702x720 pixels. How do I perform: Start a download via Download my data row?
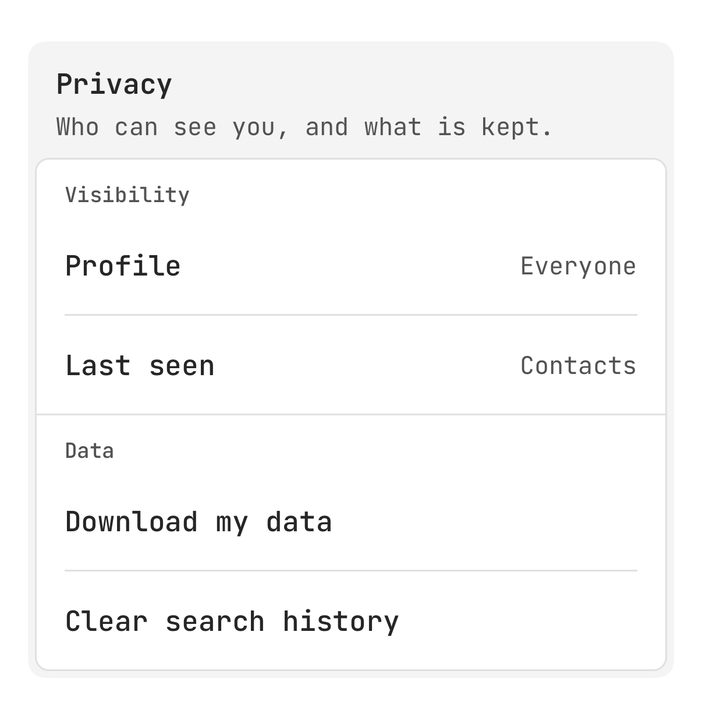(351, 522)
